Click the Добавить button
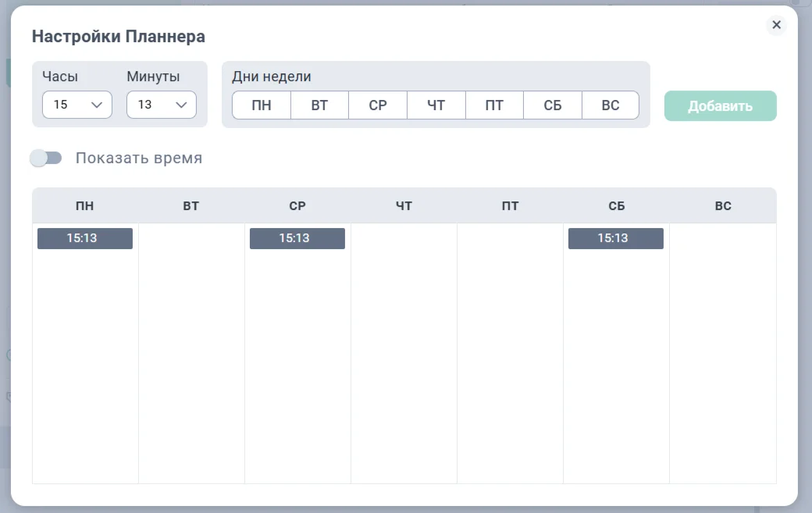The width and height of the screenshot is (812, 513). [x=721, y=106]
